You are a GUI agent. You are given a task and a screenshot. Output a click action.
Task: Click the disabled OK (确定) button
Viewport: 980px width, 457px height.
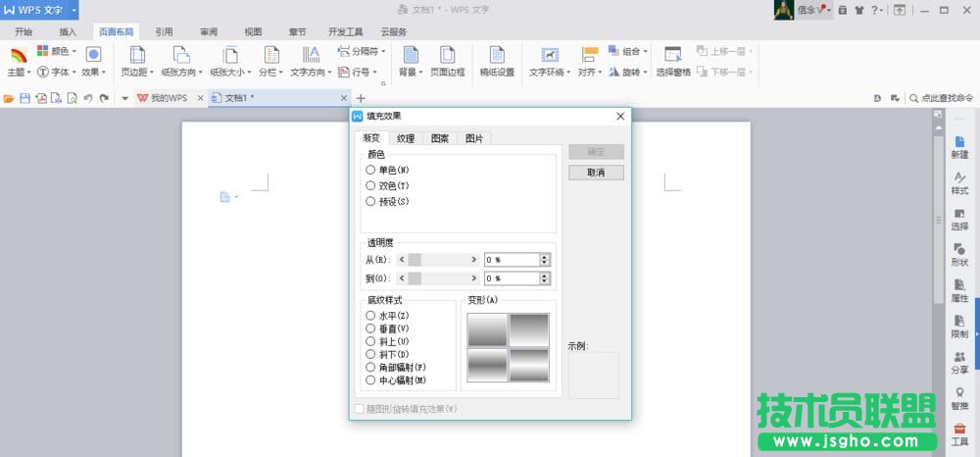pos(596,152)
